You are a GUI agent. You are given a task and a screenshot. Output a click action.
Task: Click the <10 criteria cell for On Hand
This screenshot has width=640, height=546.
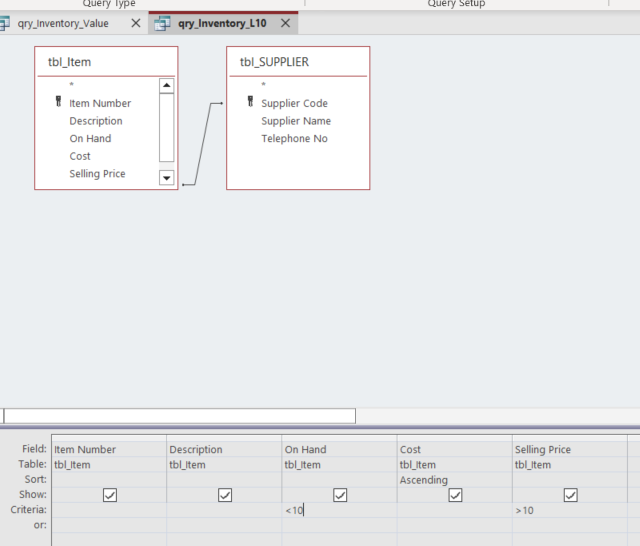click(x=339, y=510)
